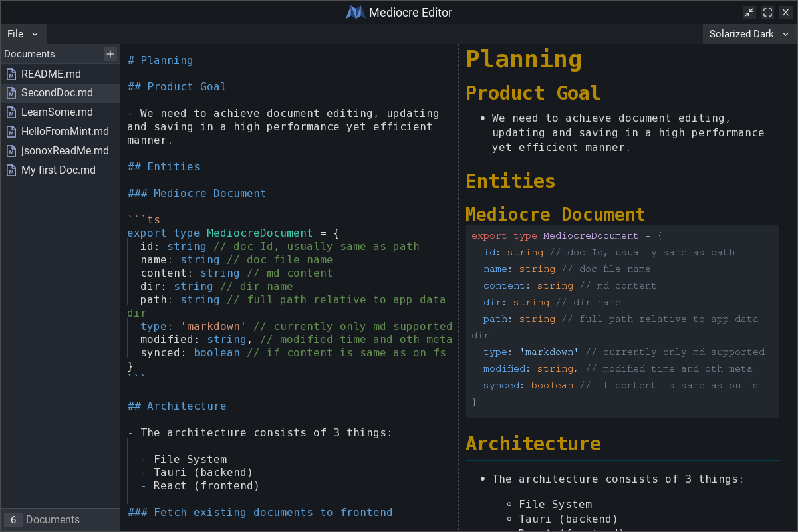798x532 pixels.
Task: Click the '## Product Goal' line in editor
Action: (177, 86)
